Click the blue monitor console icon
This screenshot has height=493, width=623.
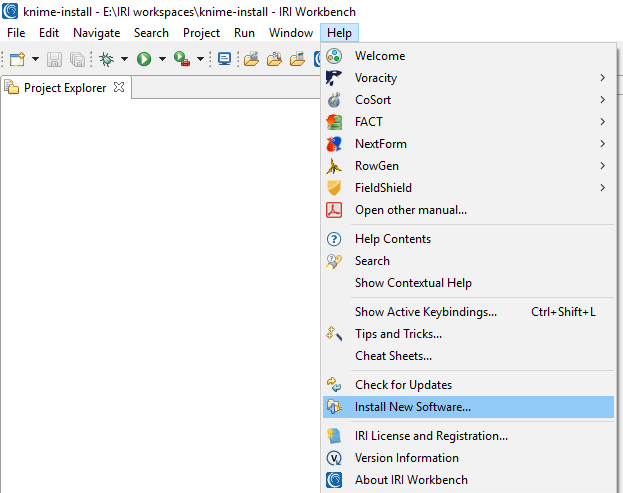224,59
